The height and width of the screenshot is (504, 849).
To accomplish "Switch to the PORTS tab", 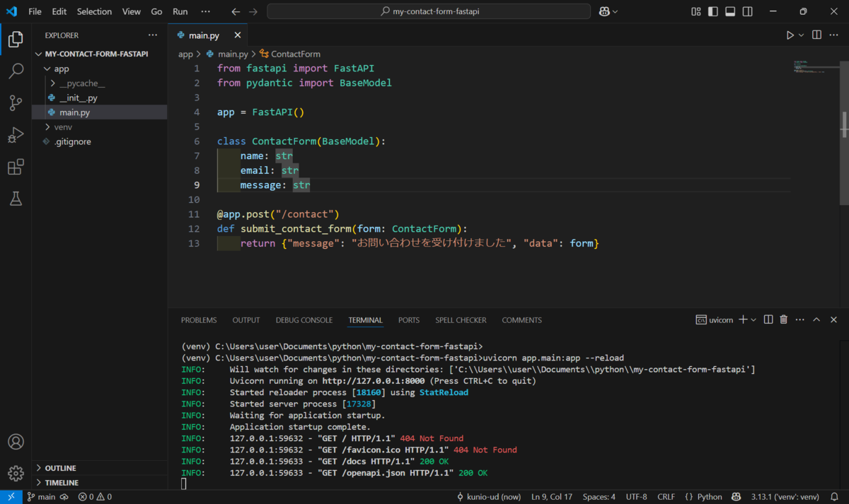I will 408,320.
